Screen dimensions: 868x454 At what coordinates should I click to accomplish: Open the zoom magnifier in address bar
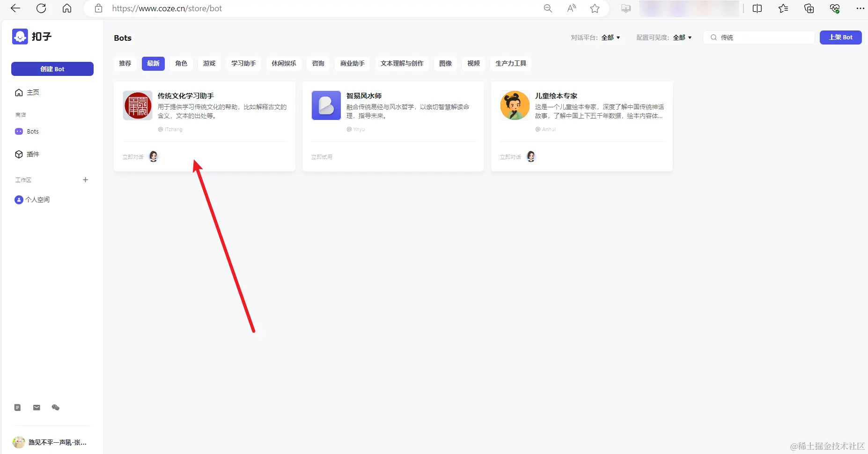tap(548, 8)
